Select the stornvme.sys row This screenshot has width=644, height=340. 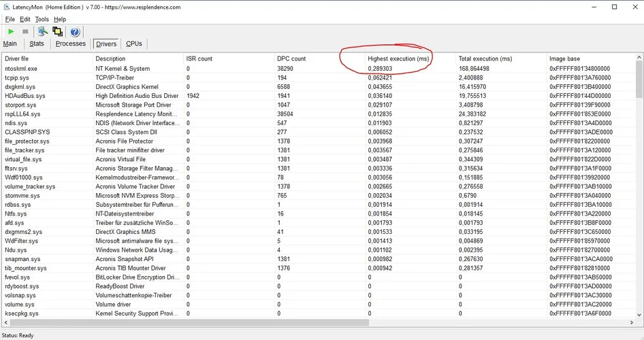(319, 196)
